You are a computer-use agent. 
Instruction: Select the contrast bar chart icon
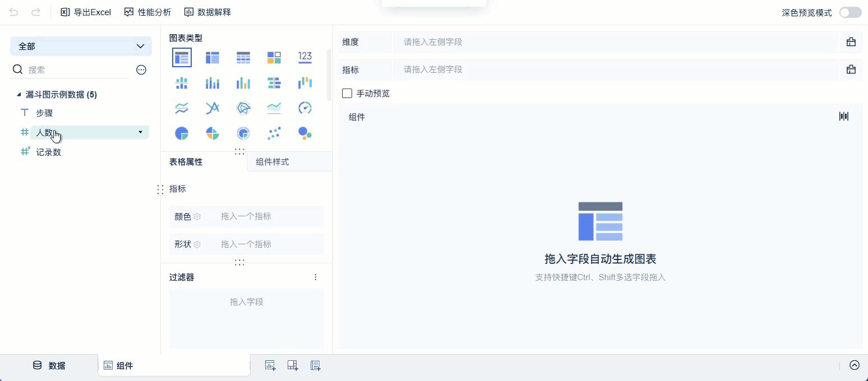pyautogui.click(x=274, y=83)
